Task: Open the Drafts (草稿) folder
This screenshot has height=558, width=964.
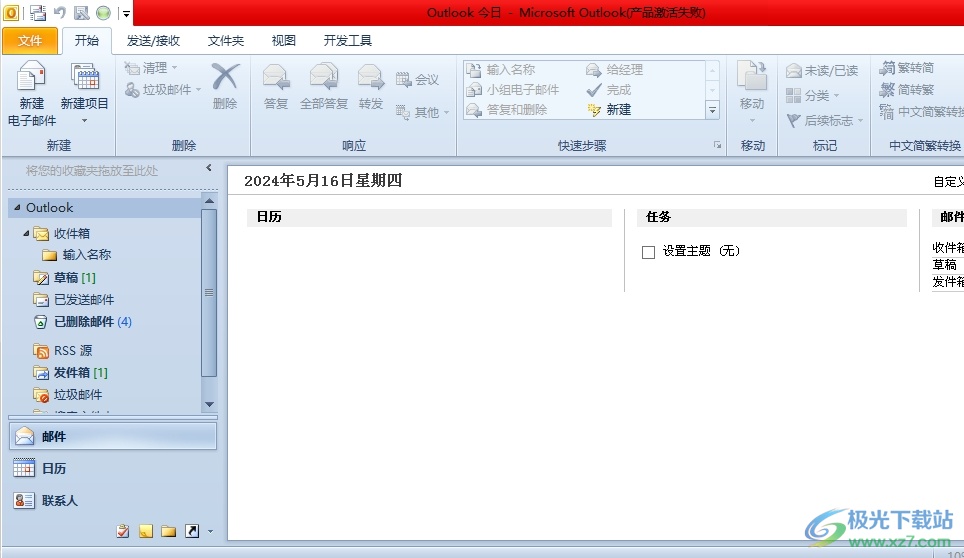Action: pyautogui.click(x=65, y=278)
